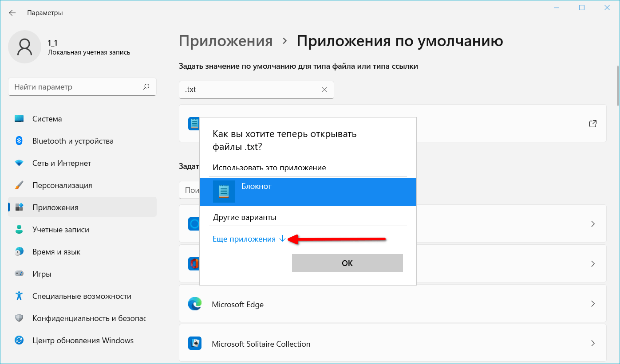Select Приложения in the sidebar
Screen dimensions: 620x364
pyautogui.click(x=82, y=207)
